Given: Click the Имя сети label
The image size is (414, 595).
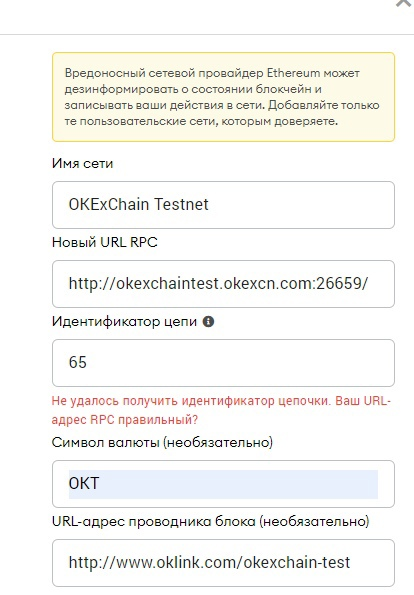Looking at the screenshot, I should click(82, 164).
